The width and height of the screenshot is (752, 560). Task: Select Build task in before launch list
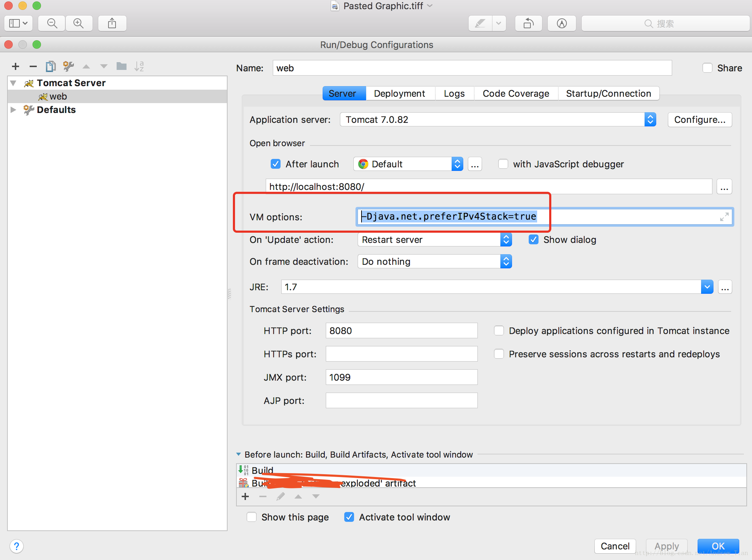tap(491, 470)
